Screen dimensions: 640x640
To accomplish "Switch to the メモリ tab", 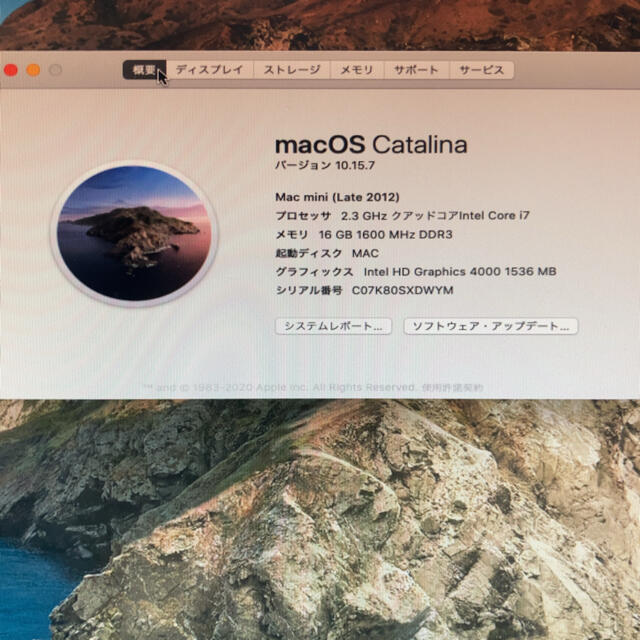I will [x=357, y=70].
